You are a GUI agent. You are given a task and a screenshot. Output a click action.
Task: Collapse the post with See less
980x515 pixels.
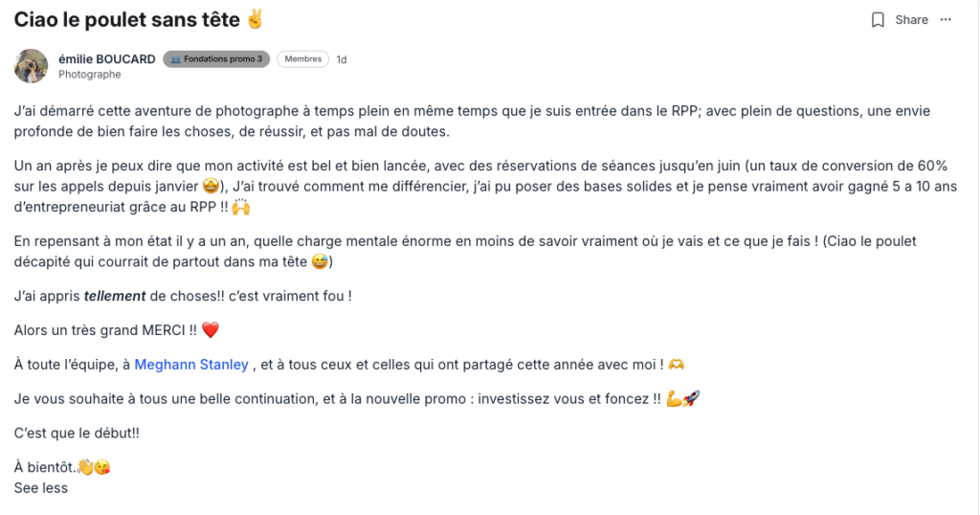41,488
